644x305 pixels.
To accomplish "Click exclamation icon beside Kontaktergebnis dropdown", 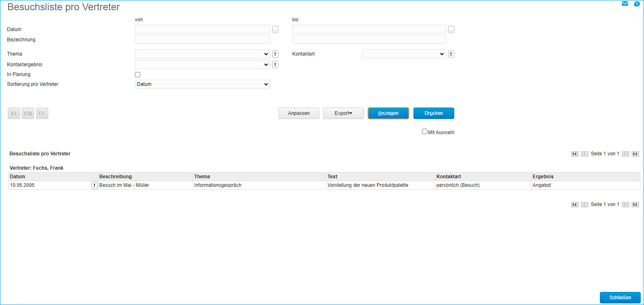I will (275, 65).
